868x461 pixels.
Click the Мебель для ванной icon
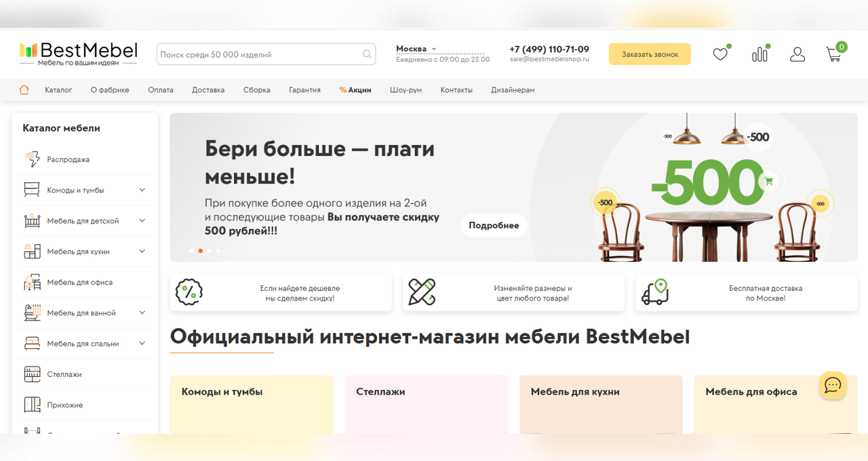point(32,313)
